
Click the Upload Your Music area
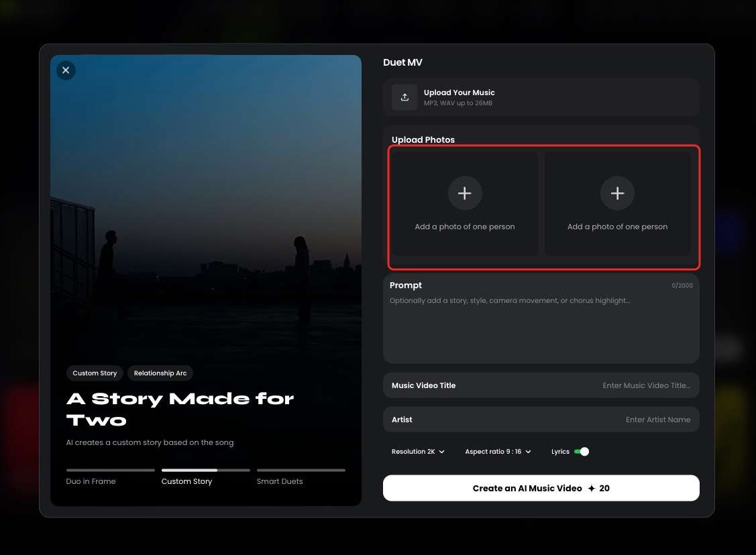click(541, 97)
